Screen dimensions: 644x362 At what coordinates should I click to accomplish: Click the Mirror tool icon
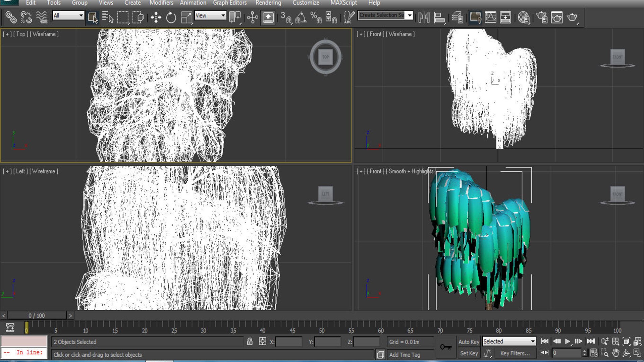click(424, 17)
